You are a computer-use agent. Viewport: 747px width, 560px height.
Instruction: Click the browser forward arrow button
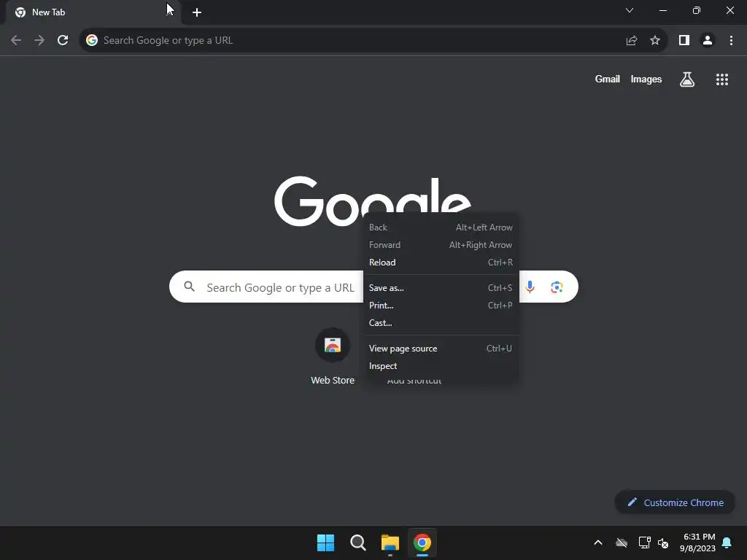pos(39,40)
